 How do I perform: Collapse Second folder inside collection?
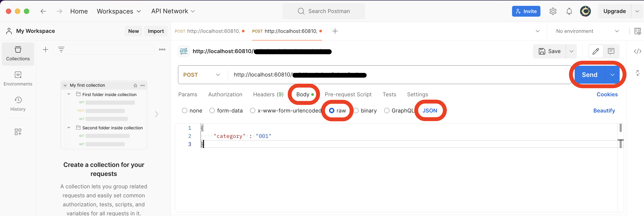(69, 127)
